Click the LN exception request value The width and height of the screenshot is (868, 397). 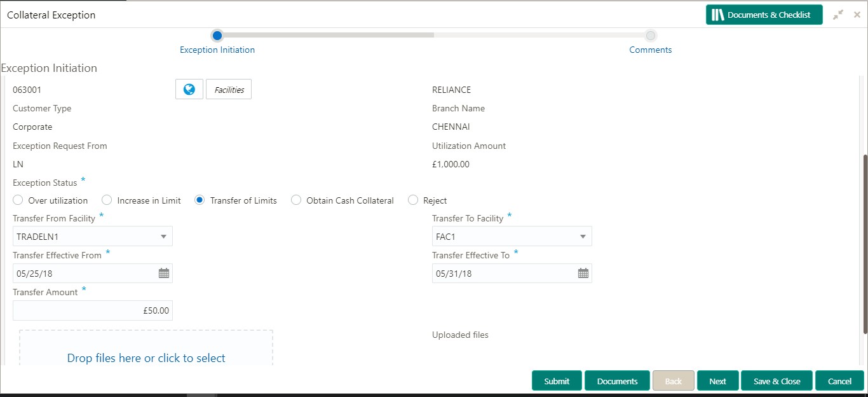(x=18, y=164)
